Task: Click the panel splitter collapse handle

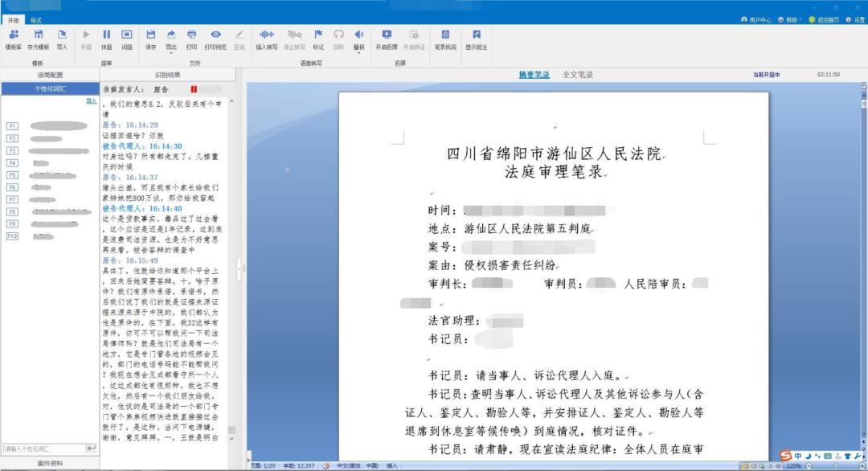Action: (x=241, y=269)
